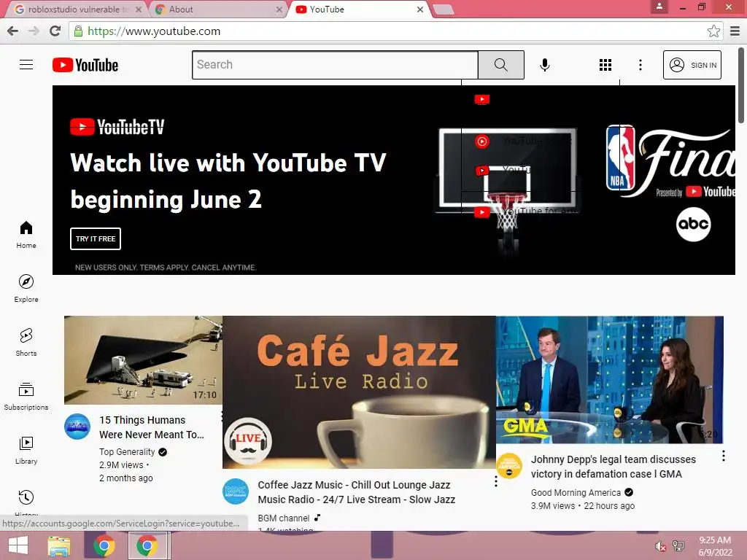Open Good Morning America channel name
The height and width of the screenshot is (560, 747).
[x=576, y=492]
